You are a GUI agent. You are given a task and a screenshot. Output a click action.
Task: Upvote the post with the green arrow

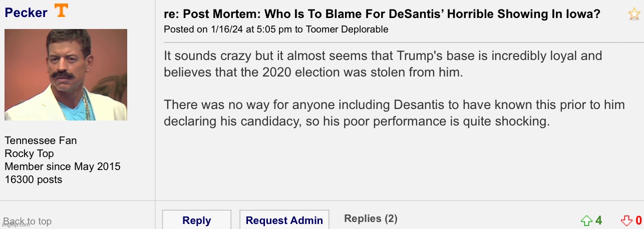(586, 220)
